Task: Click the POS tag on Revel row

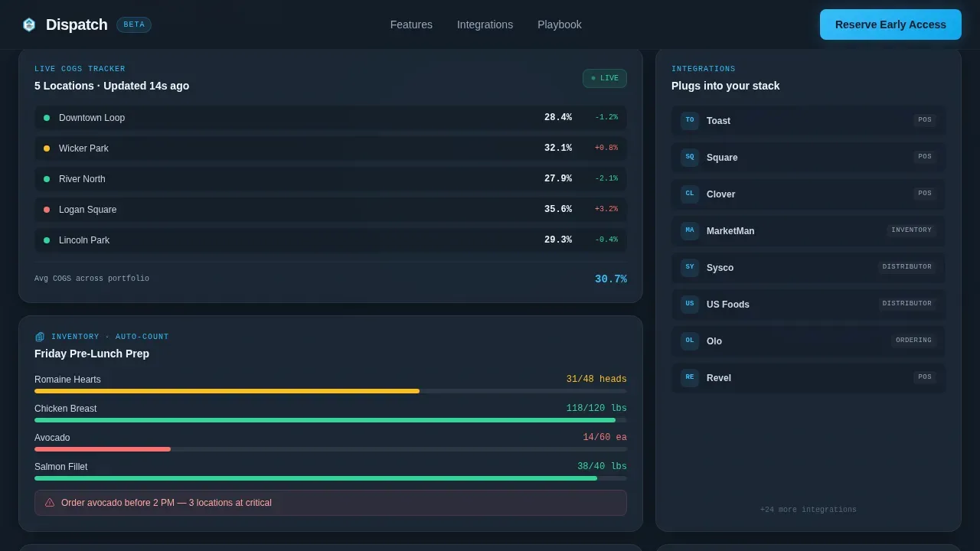Action: point(925,377)
